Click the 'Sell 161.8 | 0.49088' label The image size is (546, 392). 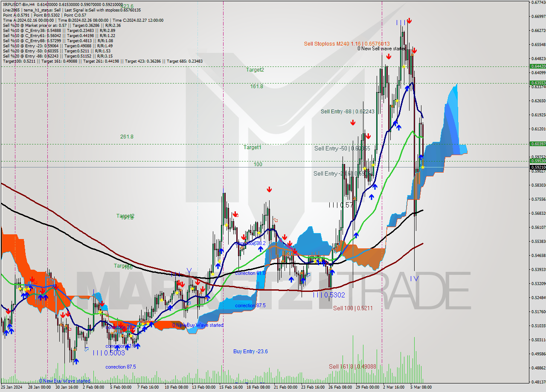tap(352, 366)
